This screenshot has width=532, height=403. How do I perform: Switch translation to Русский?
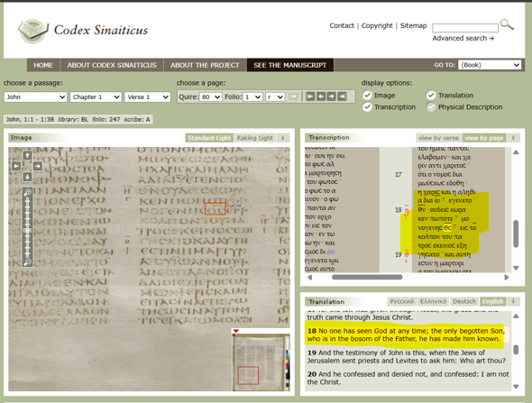point(402,301)
